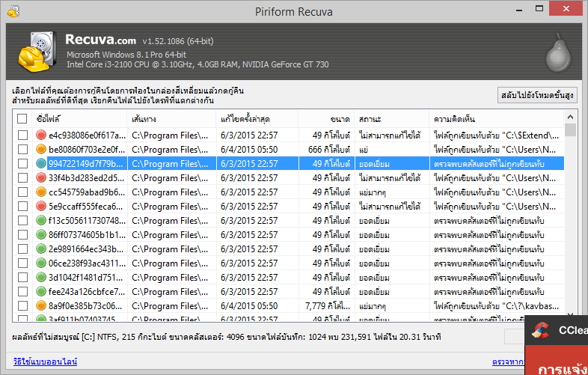
Task: Click the green status dot for 06ce238f93ac4311
Action: pyautogui.click(x=41, y=263)
